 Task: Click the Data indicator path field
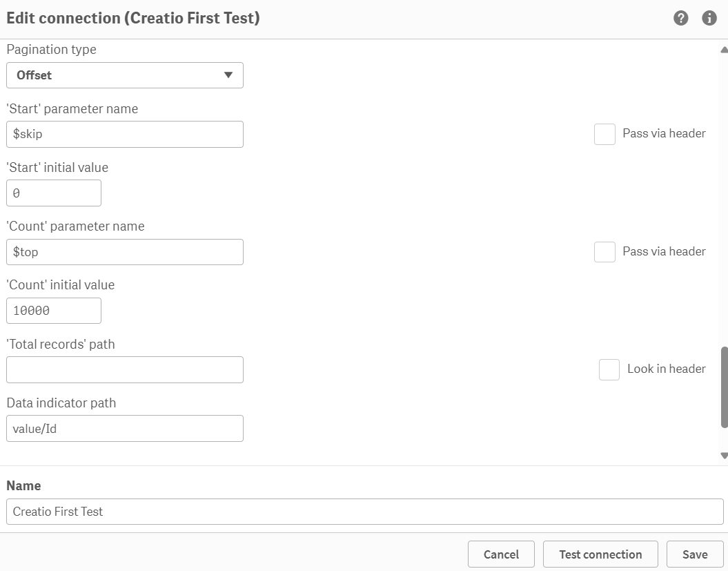click(124, 429)
